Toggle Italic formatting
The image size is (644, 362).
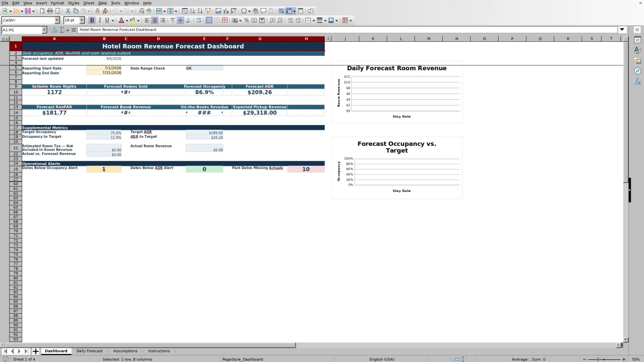99,20
